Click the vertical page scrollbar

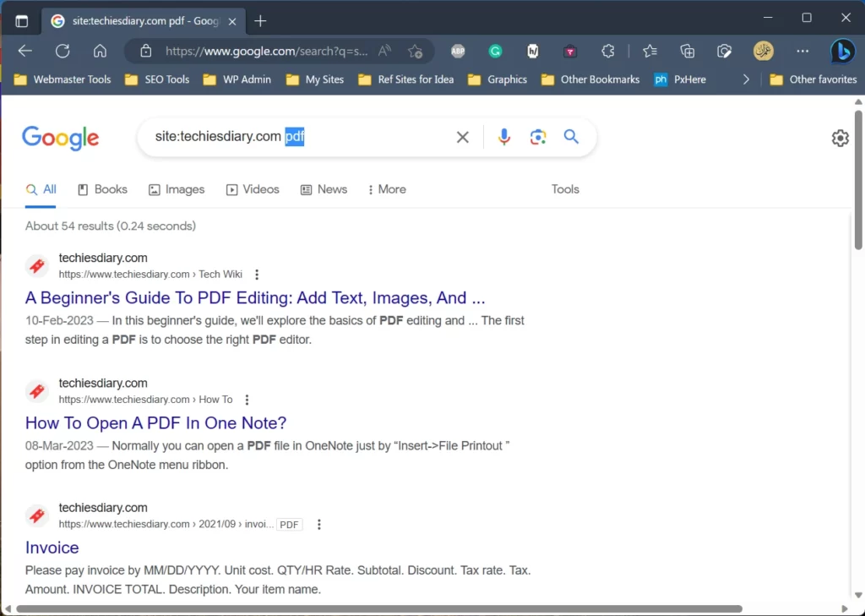pos(858,179)
